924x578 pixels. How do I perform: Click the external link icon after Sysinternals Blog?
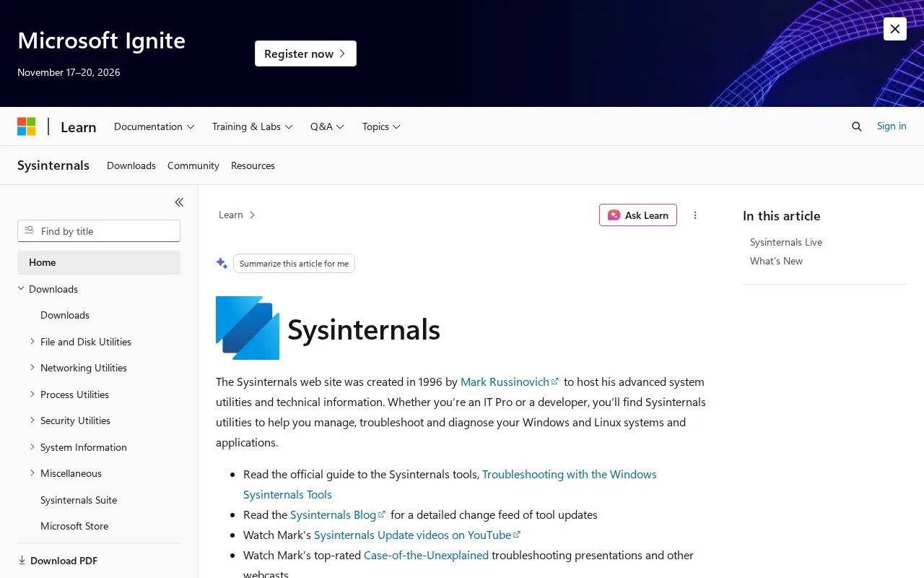point(382,514)
